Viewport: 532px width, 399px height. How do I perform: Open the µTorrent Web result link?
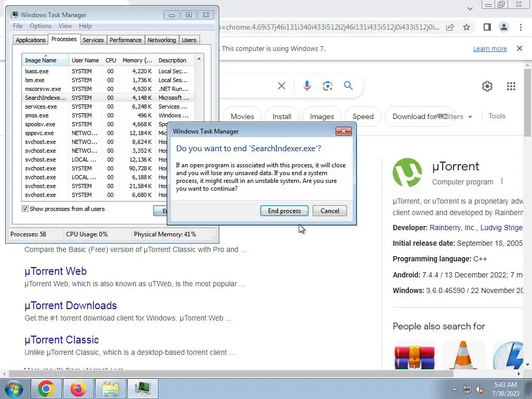[56, 271]
